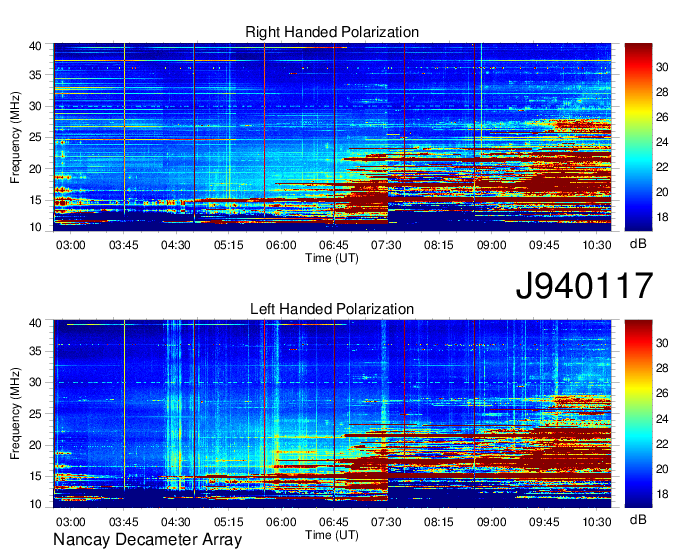Click the 07:30 tick label under the left-handed plot
Screen dimensions: 680x552
[386, 522]
